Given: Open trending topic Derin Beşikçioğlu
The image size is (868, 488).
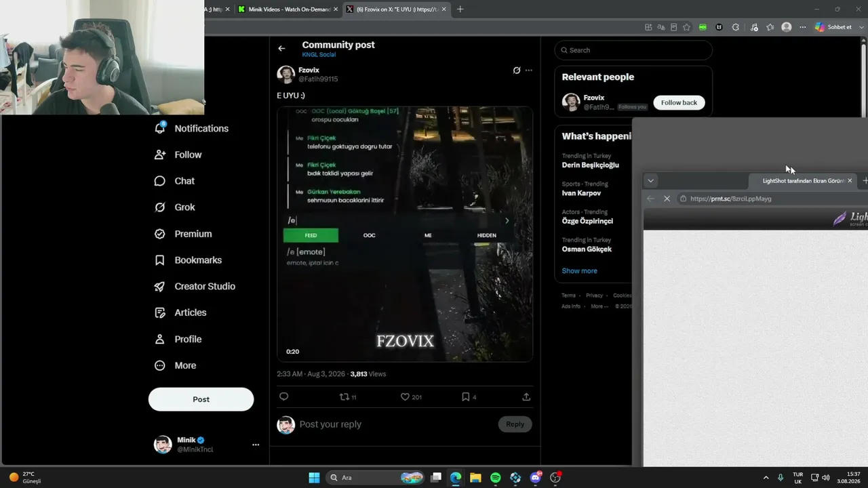Looking at the screenshot, I should click(590, 165).
